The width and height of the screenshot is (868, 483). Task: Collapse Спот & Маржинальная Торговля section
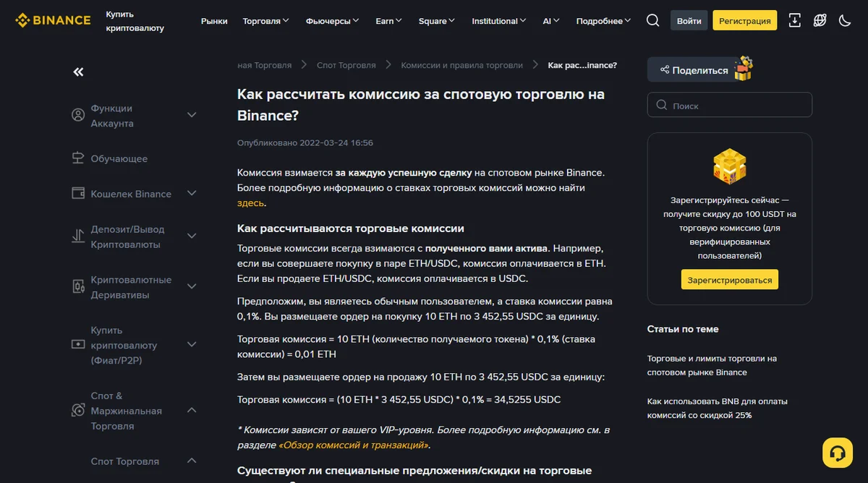[x=192, y=410]
